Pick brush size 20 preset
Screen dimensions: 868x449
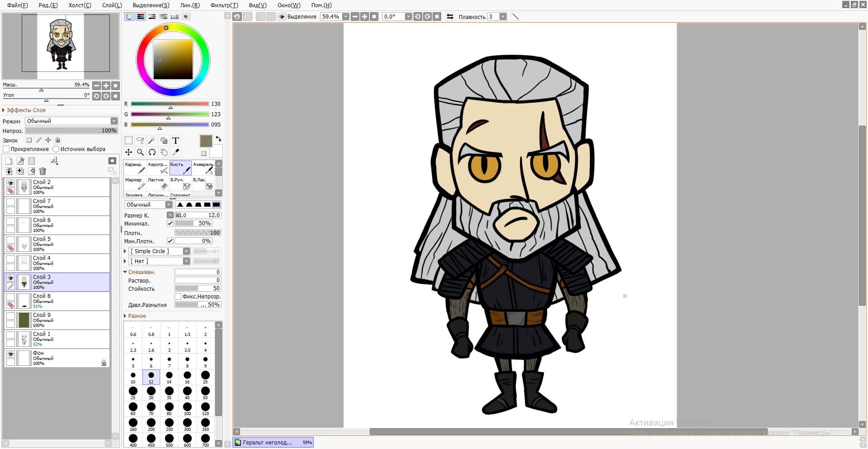coord(205,377)
